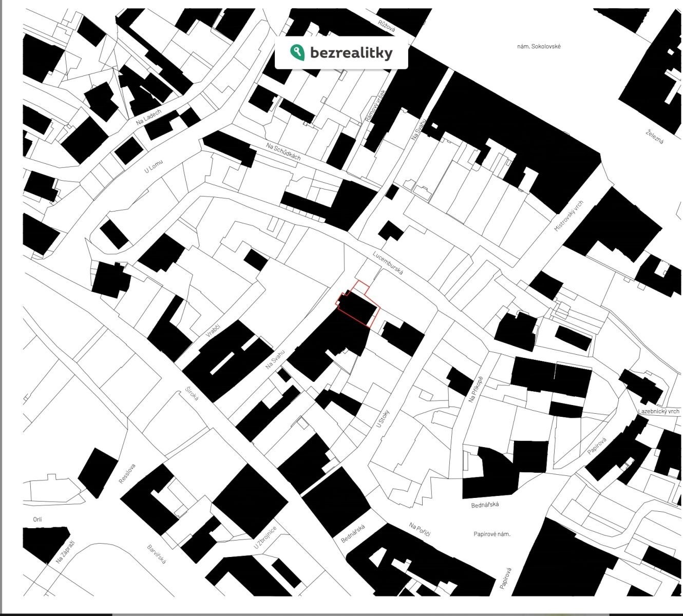Click the Lucemburská street label
This screenshot has width=683, height=616.
388,263
